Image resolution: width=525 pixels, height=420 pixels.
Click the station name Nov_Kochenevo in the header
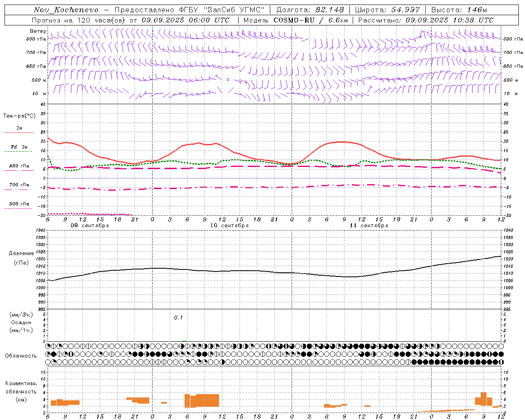pos(66,10)
